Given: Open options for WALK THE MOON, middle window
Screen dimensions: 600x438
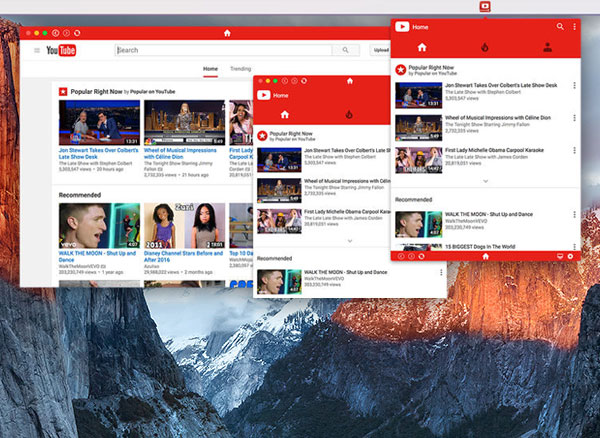Looking at the screenshot, I should click(441, 272).
